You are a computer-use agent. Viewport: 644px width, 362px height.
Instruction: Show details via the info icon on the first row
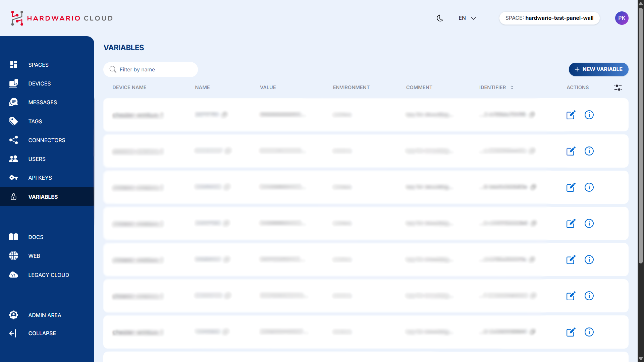pyautogui.click(x=589, y=115)
